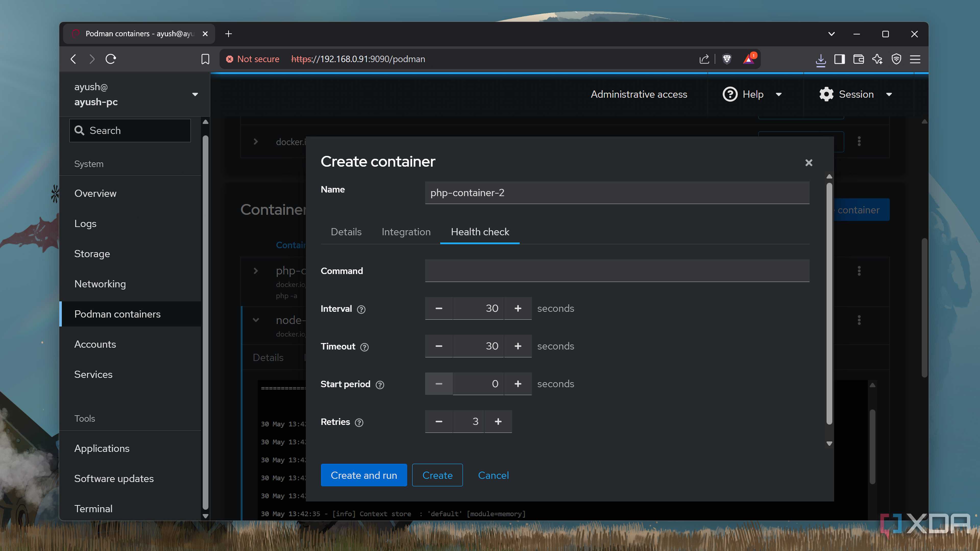The image size is (980, 551).
Task: Close the Podman containers browser tab
Action: (x=205, y=34)
